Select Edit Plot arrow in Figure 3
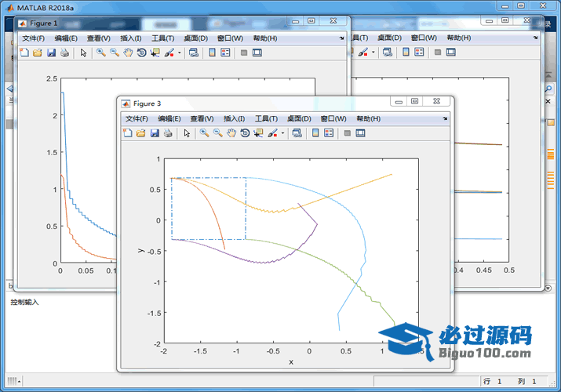Image resolution: width=561 pixels, height=392 pixels. coord(187,133)
